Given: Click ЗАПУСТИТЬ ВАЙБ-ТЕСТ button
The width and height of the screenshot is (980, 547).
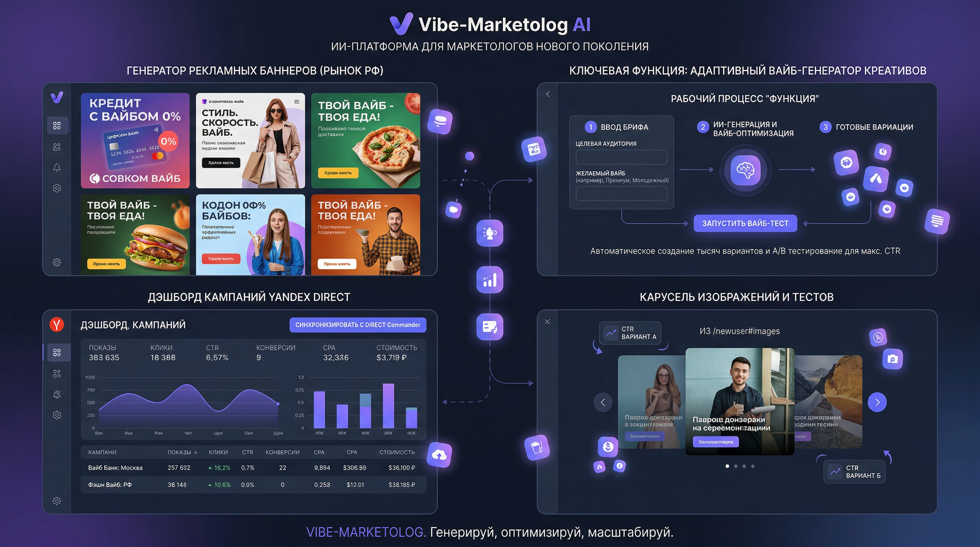Looking at the screenshot, I should [x=745, y=223].
